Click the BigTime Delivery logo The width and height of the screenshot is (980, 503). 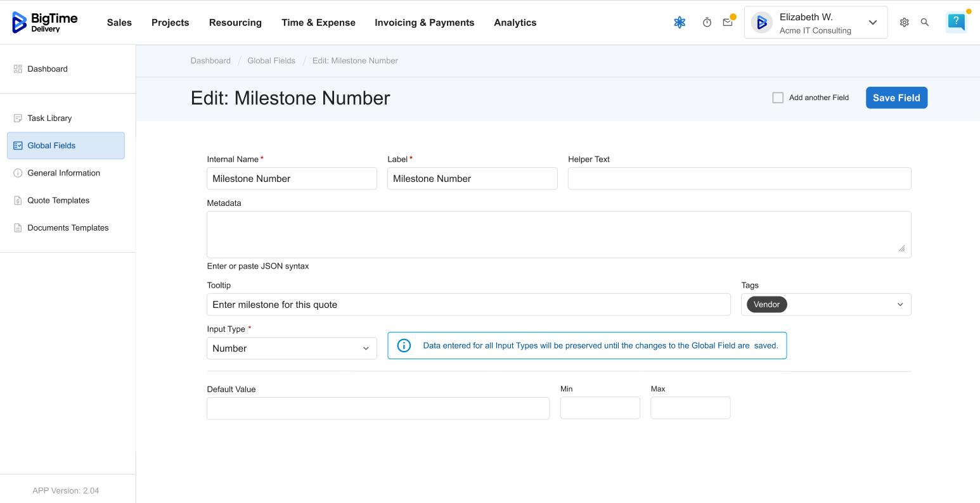45,22
